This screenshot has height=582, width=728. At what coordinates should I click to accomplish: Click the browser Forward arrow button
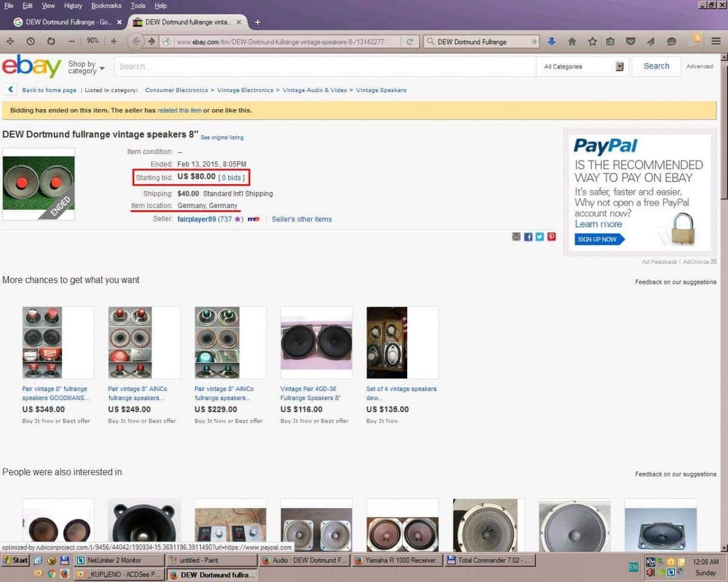coord(152,41)
